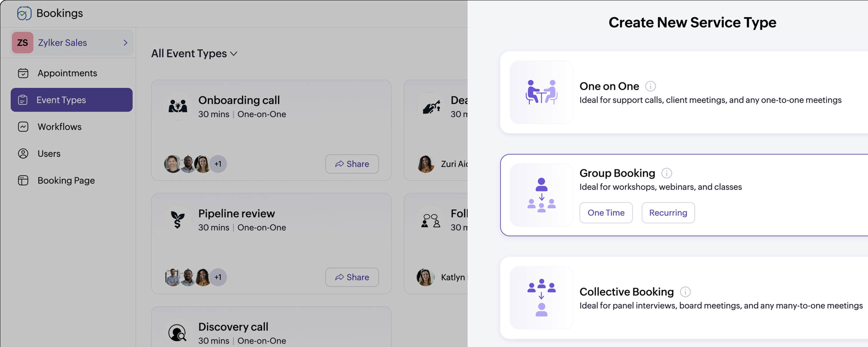Click 'One-on-One' under Pipeline review
The width and height of the screenshot is (868, 347).
[x=262, y=227]
